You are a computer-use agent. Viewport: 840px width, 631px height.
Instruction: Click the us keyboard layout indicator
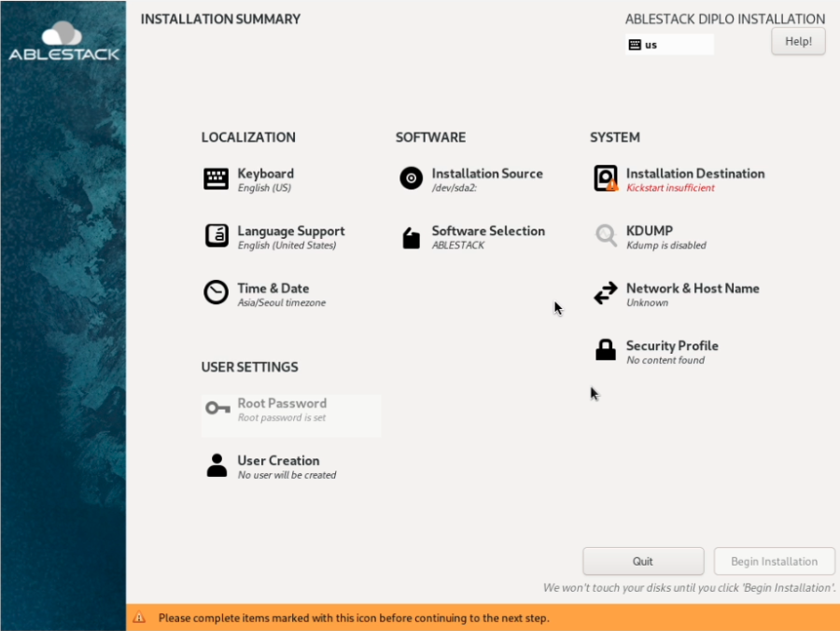tap(669, 45)
